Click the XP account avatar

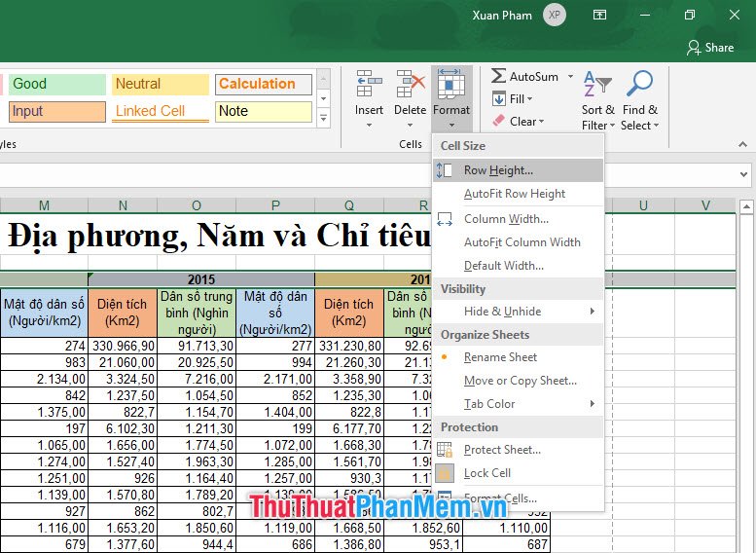pos(554,15)
